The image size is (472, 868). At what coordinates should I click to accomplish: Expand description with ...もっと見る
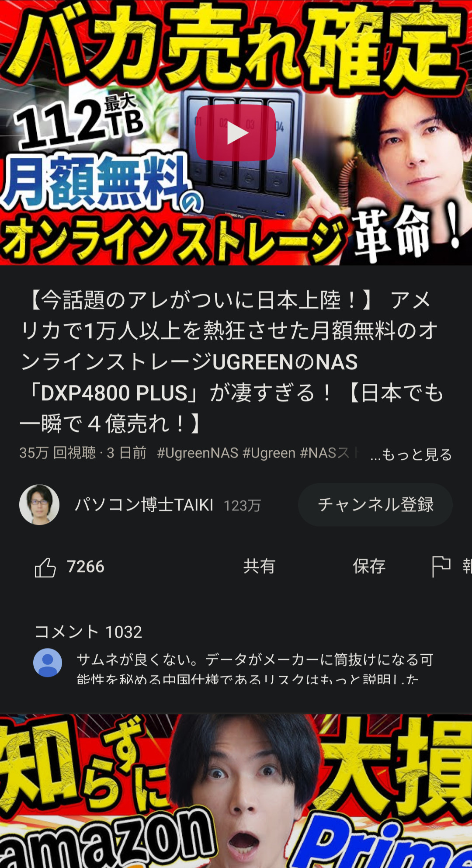(x=411, y=455)
